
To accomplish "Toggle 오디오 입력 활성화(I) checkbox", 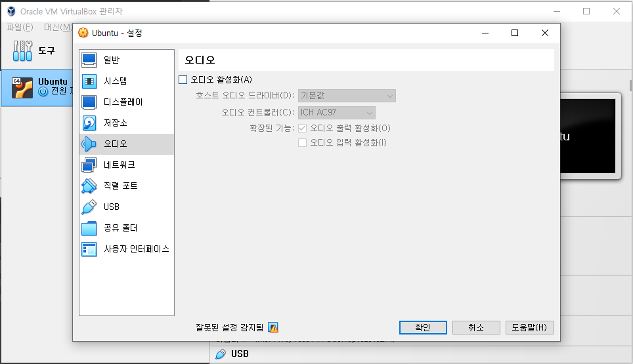I will coord(302,143).
